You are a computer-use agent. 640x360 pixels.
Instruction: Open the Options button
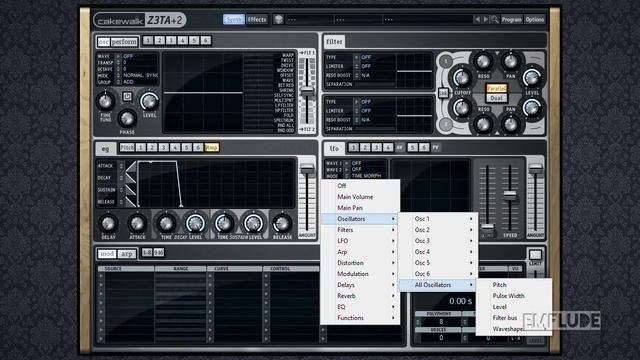pos(535,19)
